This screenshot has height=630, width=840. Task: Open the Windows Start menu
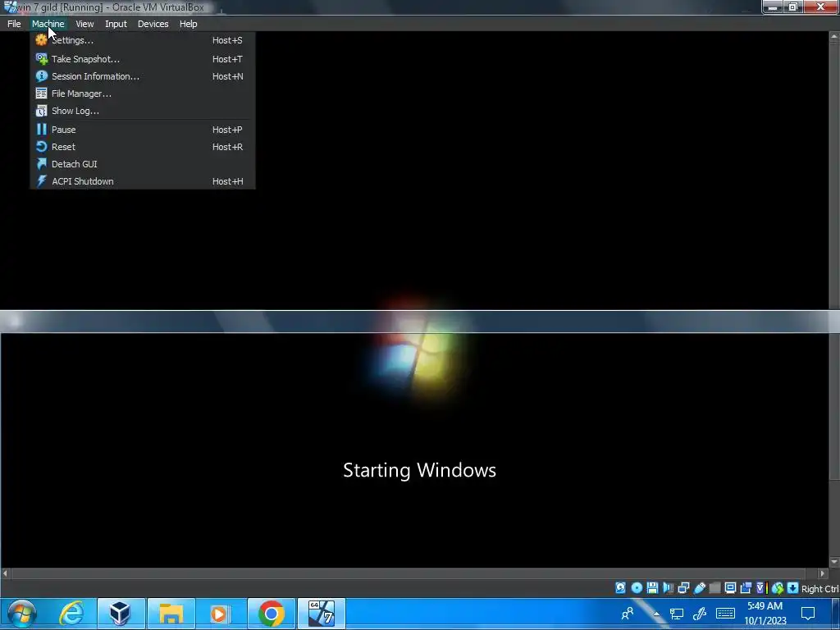pyautogui.click(x=21, y=614)
